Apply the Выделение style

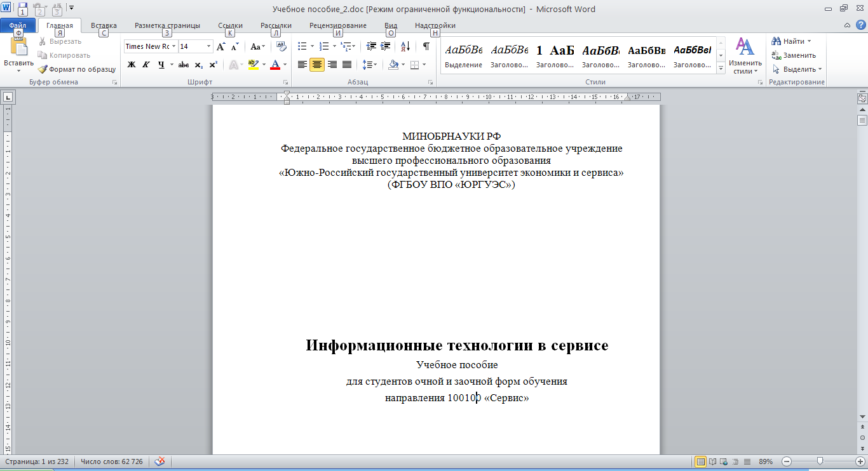464,55
